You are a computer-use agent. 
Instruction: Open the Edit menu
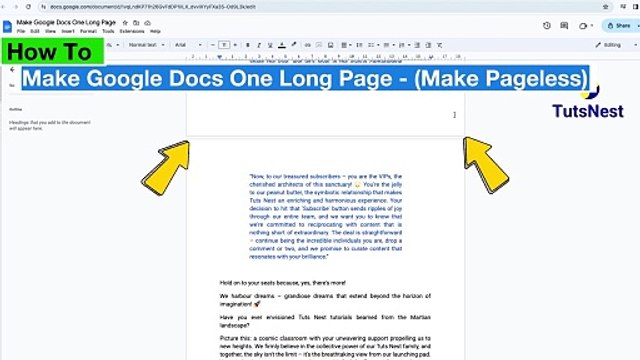point(35,31)
